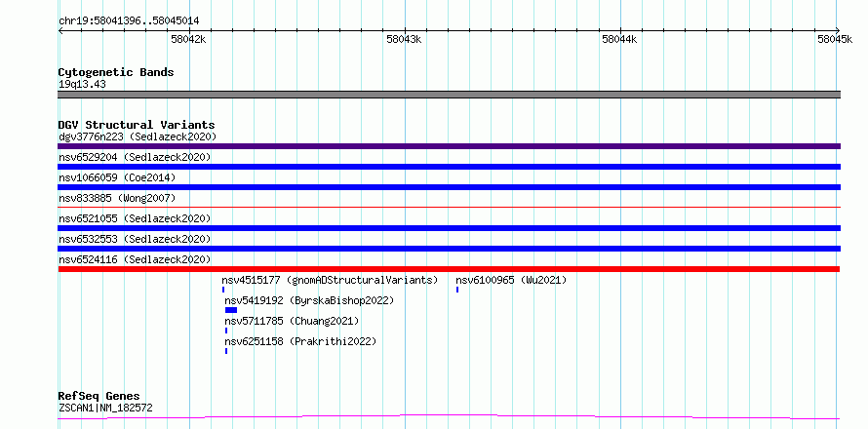
Task: Click the dgv3776n223 (Sedlazeck2020) label
Action: (x=138, y=136)
